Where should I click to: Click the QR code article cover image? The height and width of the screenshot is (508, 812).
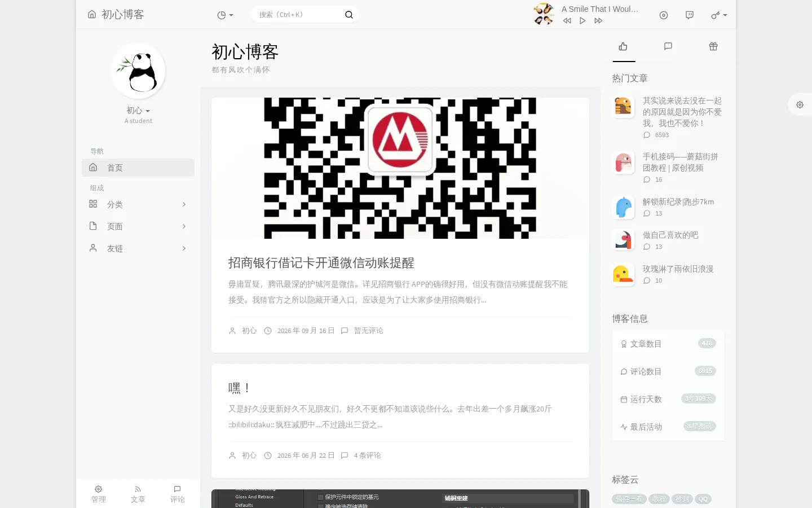tap(400, 168)
